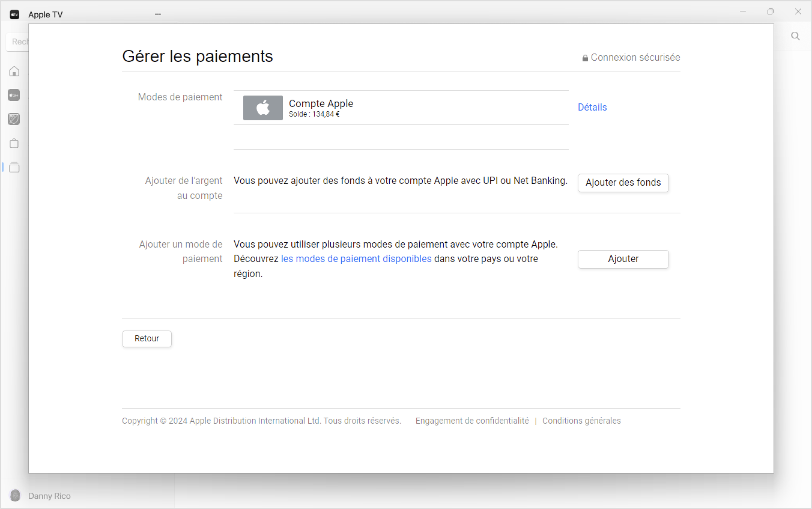Open the three-dot menu in title bar
The width and height of the screenshot is (812, 509).
158,14
